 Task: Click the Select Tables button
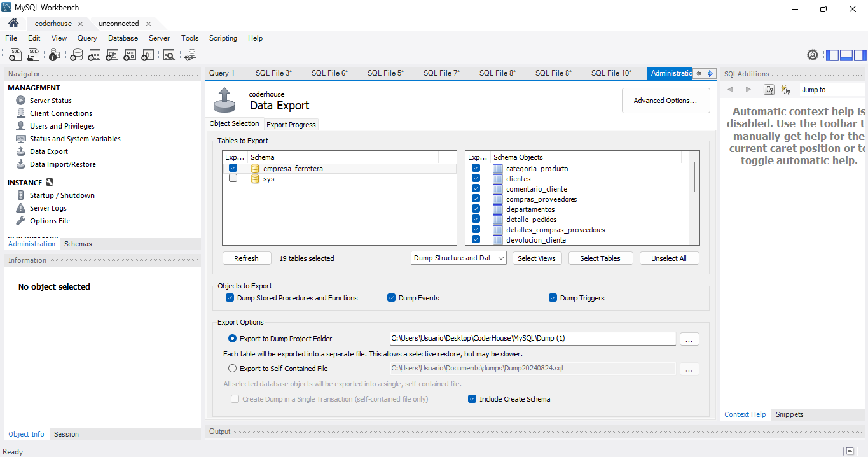pos(600,258)
